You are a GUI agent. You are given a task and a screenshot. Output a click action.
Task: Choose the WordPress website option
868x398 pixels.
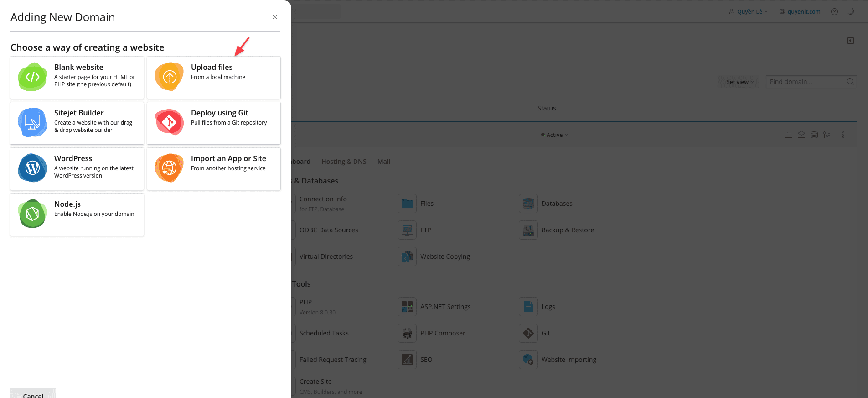coord(77,169)
